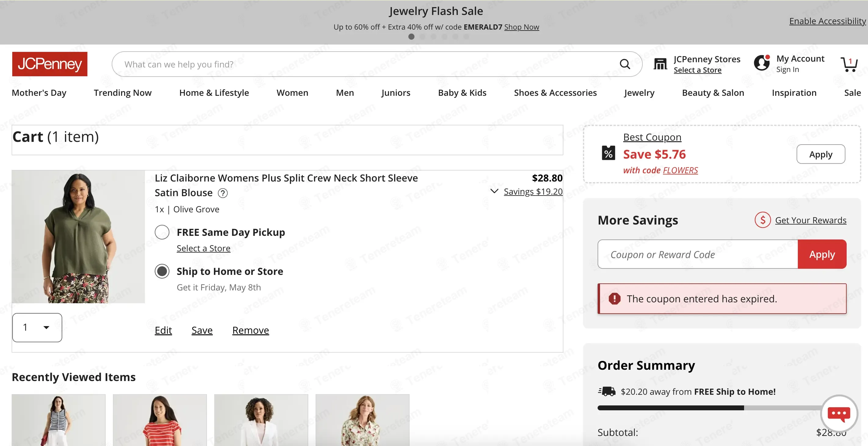Screen dimensions: 868x446
Task: Click the second banner carousel dot
Action: [x=422, y=36]
